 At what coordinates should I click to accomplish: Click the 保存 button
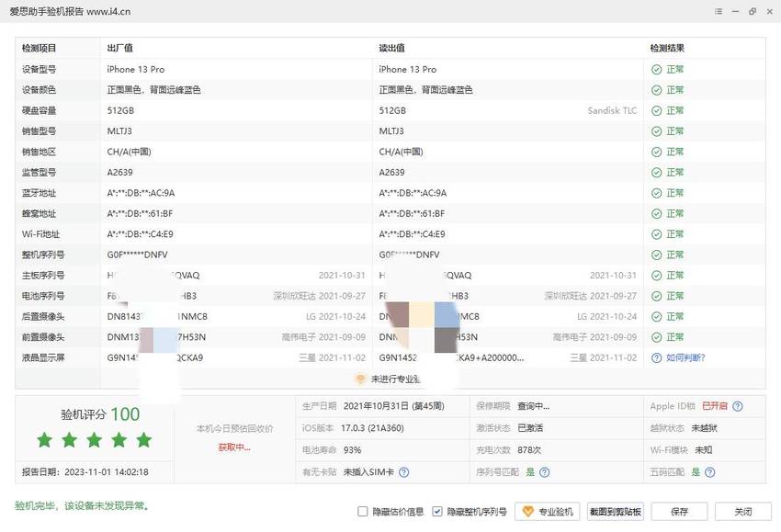point(679,511)
